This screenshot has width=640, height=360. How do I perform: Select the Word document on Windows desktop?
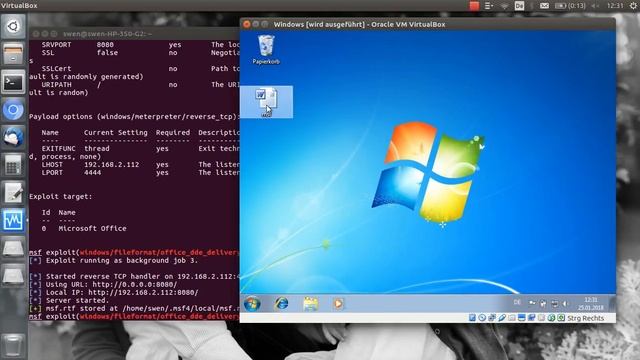tap(266, 102)
